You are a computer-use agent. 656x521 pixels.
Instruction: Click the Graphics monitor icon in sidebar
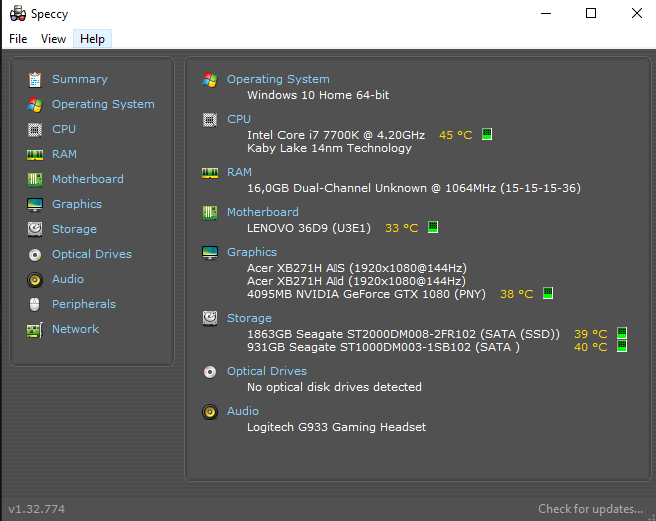[35, 204]
